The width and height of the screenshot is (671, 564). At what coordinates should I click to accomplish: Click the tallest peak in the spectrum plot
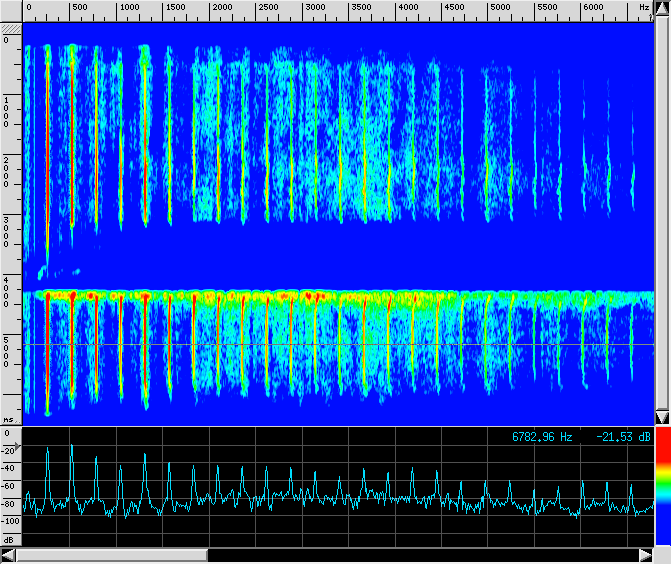pos(72,446)
